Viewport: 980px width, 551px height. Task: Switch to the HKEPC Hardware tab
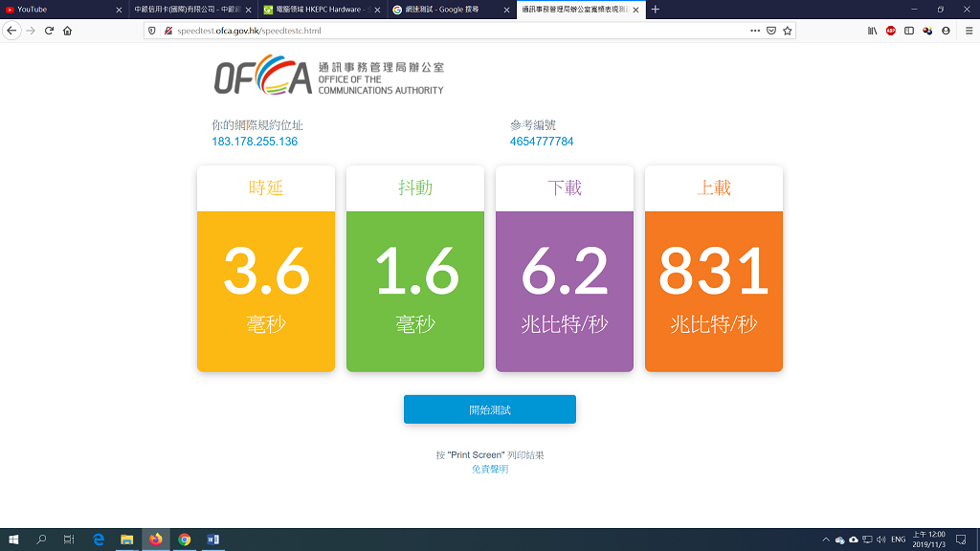tap(316, 10)
